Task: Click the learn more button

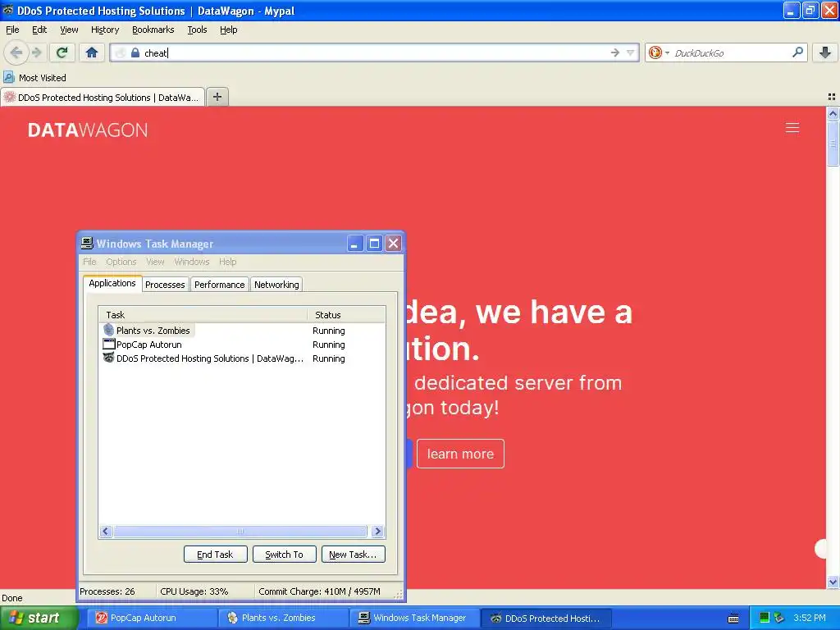Action: 460,454
